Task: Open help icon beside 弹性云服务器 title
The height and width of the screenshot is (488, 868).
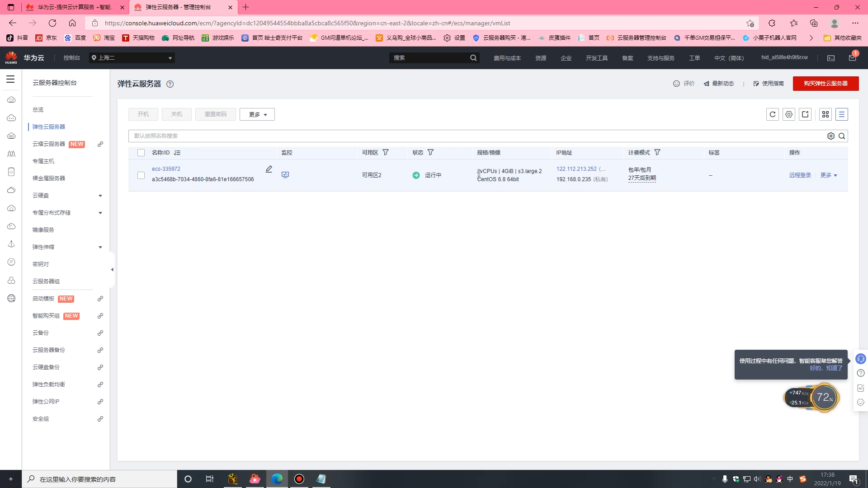Action: 170,84
